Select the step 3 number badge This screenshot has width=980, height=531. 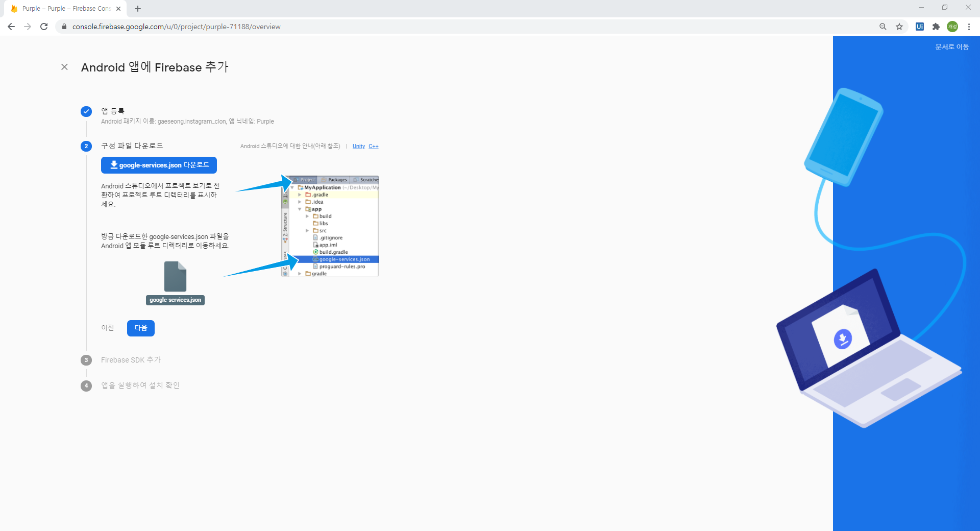pos(86,360)
